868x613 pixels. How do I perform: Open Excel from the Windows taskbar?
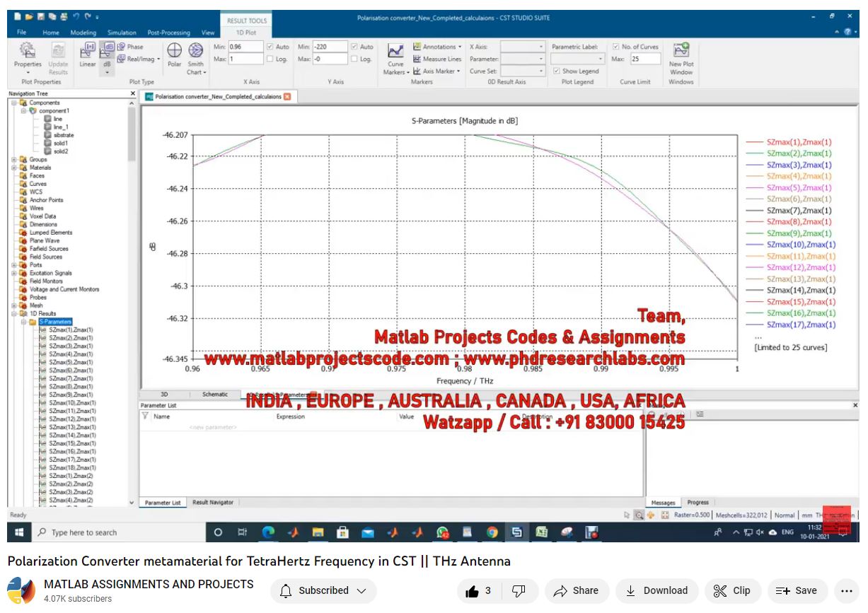(x=541, y=532)
